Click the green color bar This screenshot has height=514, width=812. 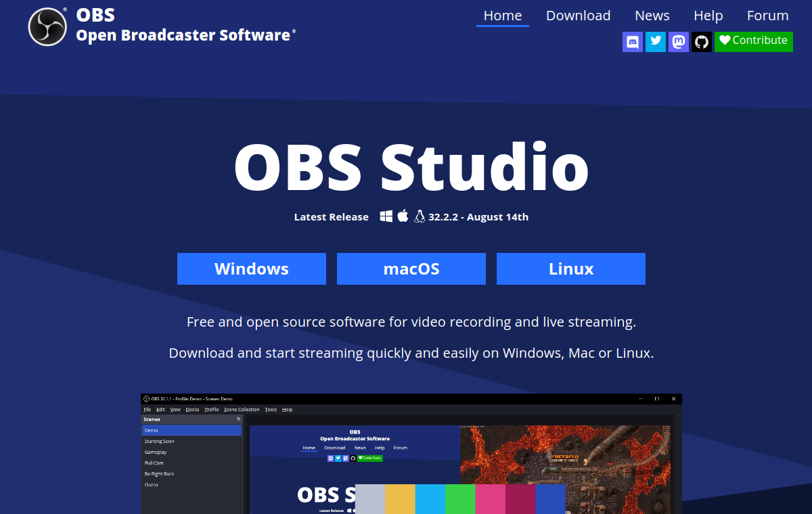(460, 499)
